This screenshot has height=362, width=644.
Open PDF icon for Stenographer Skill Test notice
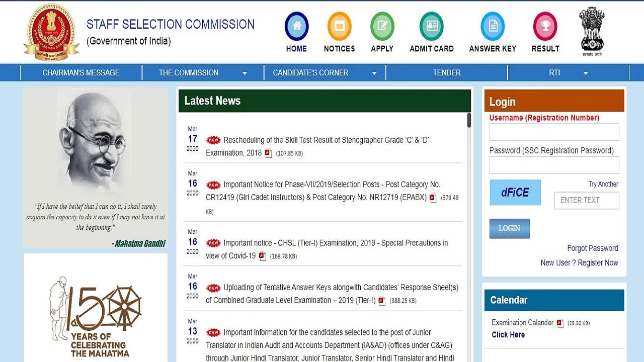268,153
